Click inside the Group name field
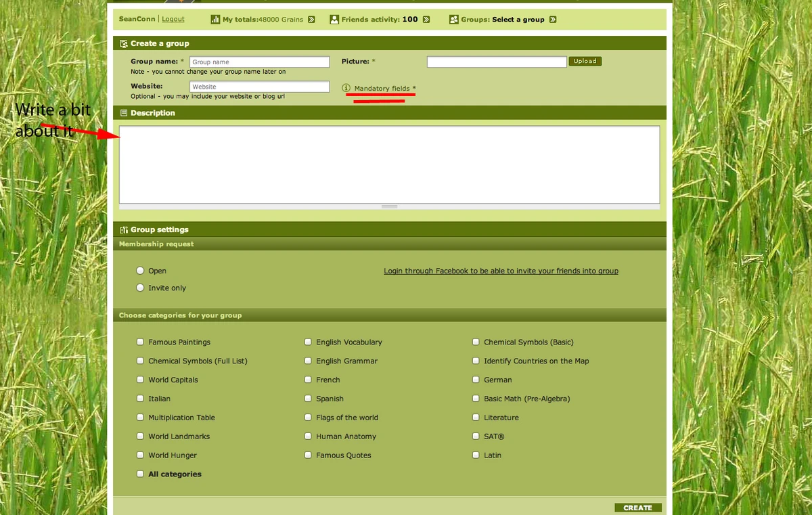The height and width of the screenshot is (515, 812). (259, 62)
